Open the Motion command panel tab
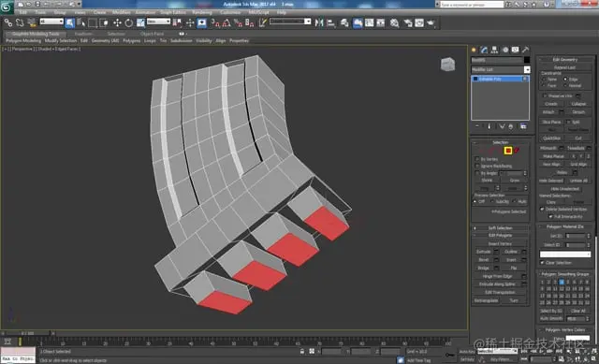 pos(505,50)
